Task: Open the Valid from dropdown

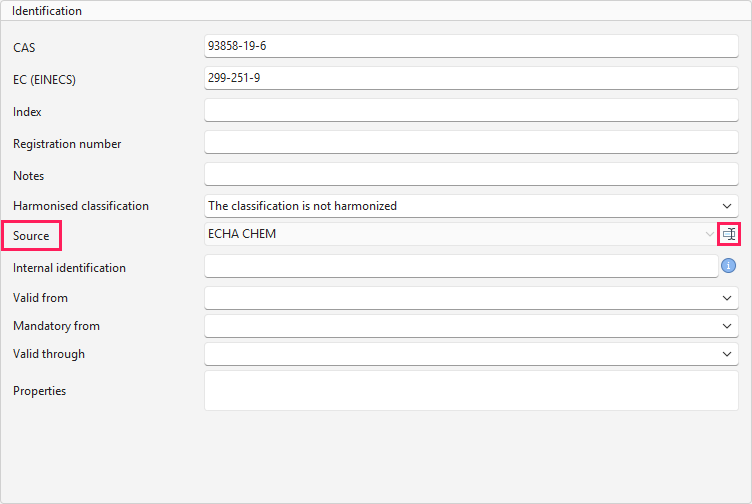Action: point(471,298)
